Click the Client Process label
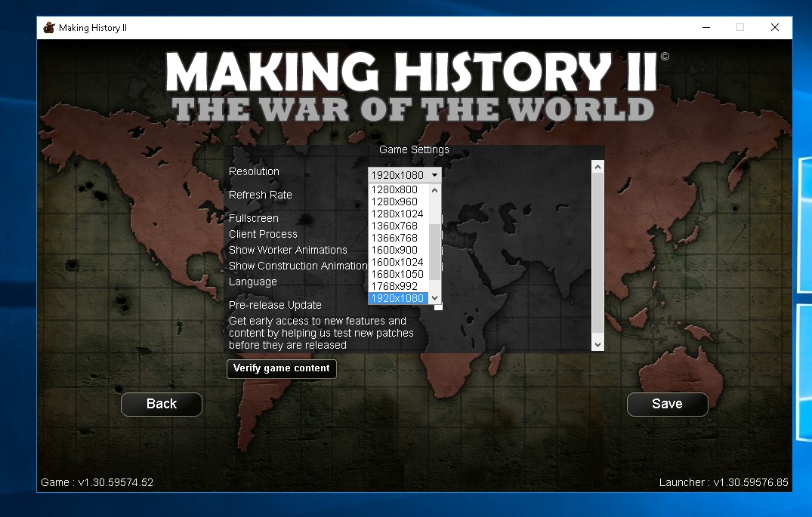Image resolution: width=812 pixels, height=517 pixels. 263,234
